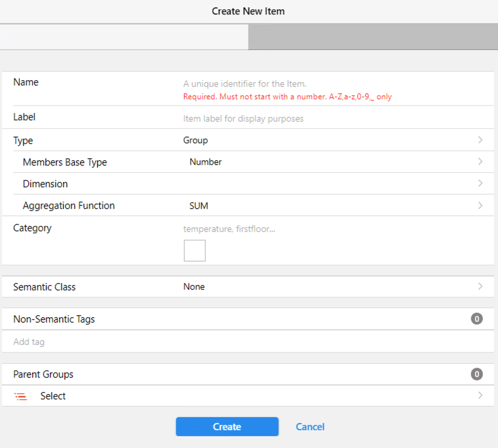Viewport: 498px width, 448px height.
Task: Click the red list icon beside Select
Action: [x=21, y=396]
